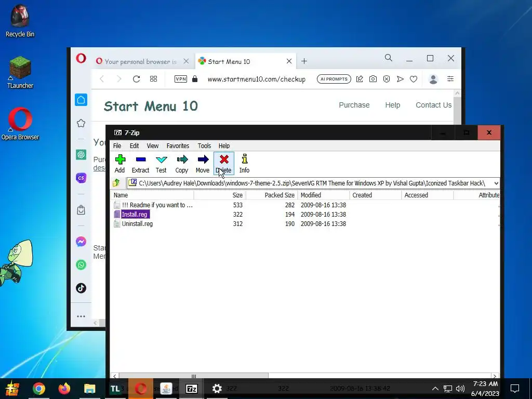Image resolution: width=532 pixels, height=399 pixels.
Task: Open Opera Speed Dial grid icon
Action: pyautogui.click(x=153, y=79)
